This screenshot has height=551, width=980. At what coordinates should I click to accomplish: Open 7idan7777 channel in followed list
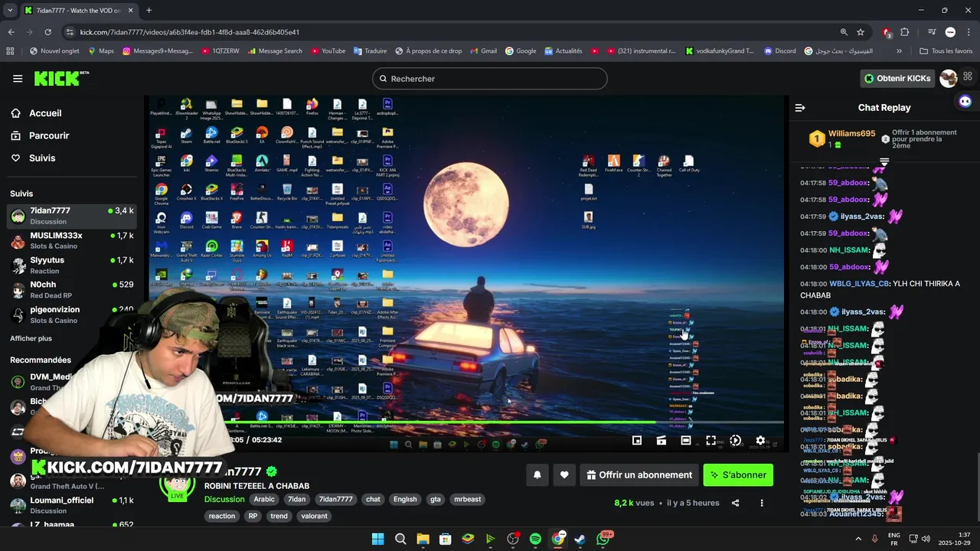pos(71,215)
